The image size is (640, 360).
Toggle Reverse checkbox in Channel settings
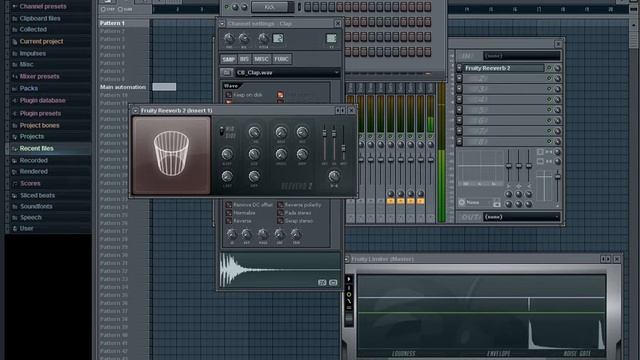229,221
